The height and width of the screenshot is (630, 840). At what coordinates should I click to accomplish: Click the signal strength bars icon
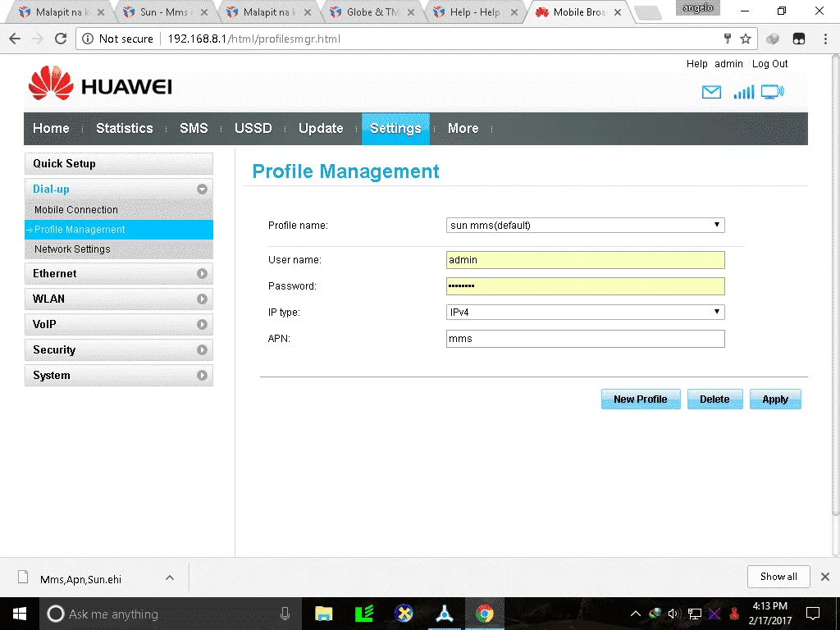743,92
